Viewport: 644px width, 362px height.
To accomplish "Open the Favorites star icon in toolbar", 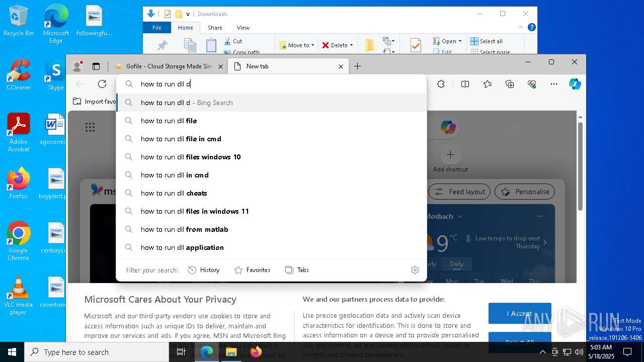I will tap(488, 84).
